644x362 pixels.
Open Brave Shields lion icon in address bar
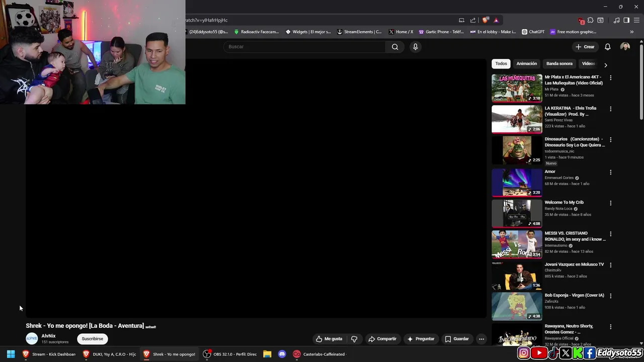click(x=485, y=20)
